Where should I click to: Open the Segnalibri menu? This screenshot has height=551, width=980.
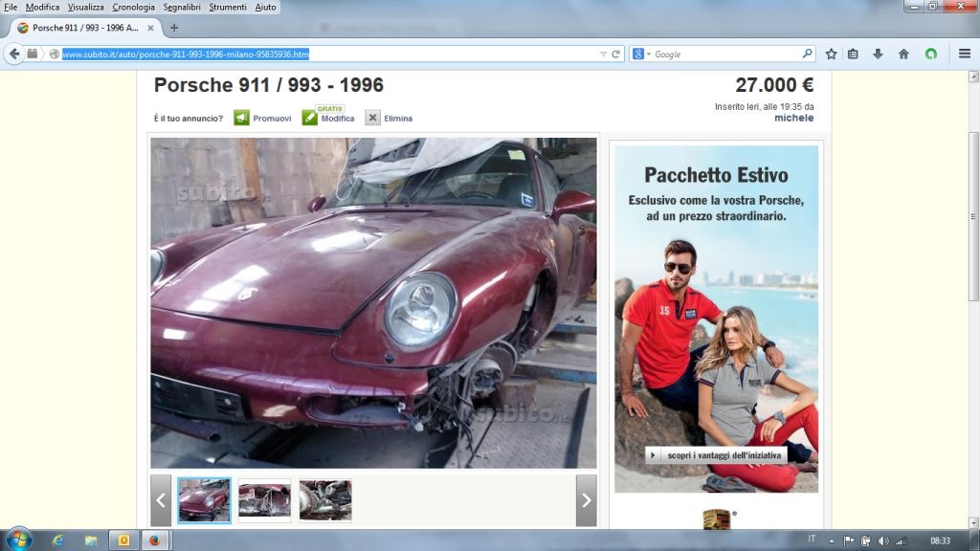tap(182, 7)
